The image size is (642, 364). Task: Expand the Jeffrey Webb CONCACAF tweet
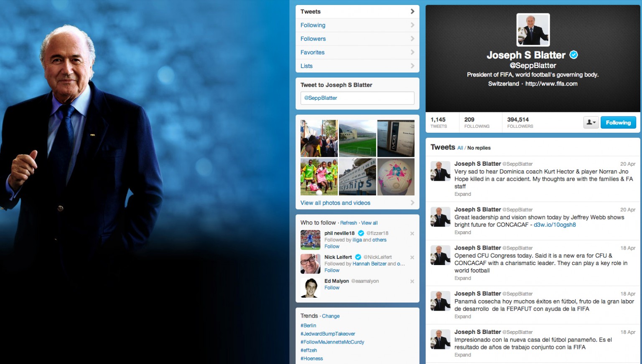463,233
